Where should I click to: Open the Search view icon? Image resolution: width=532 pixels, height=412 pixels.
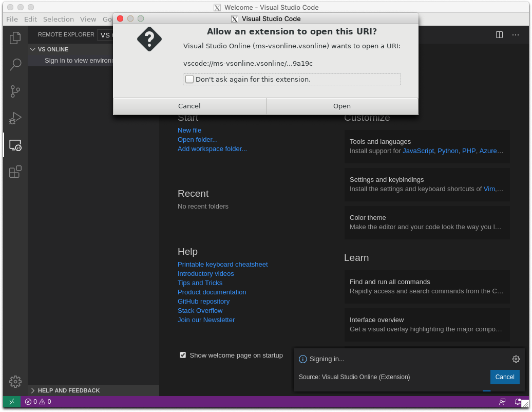[x=15, y=64]
